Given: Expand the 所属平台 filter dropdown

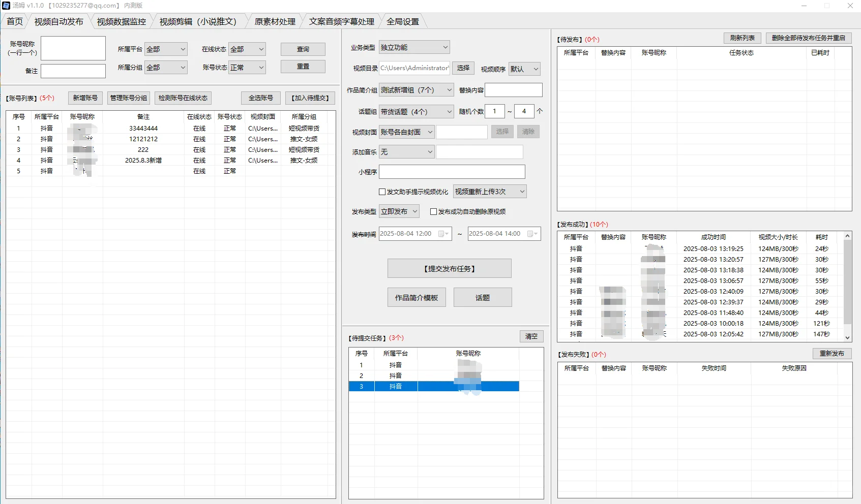Looking at the screenshot, I should coord(166,49).
